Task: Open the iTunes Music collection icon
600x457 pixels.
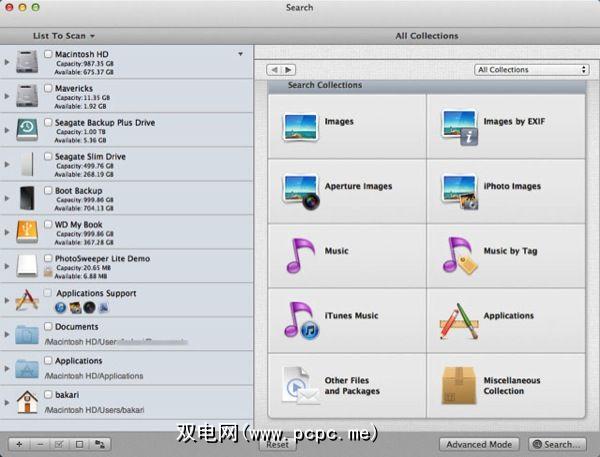Action: point(301,321)
